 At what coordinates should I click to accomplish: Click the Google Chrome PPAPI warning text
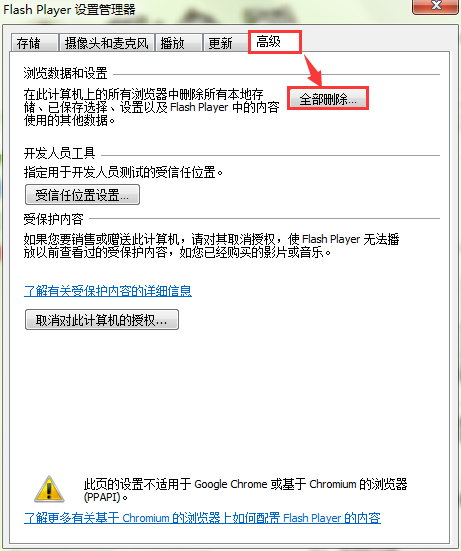[x=245, y=490]
